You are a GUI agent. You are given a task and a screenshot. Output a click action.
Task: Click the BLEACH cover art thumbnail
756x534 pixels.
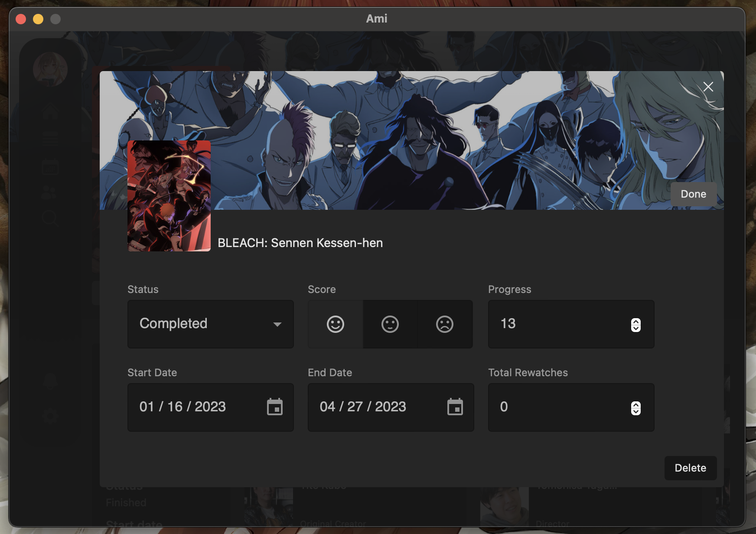point(169,196)
